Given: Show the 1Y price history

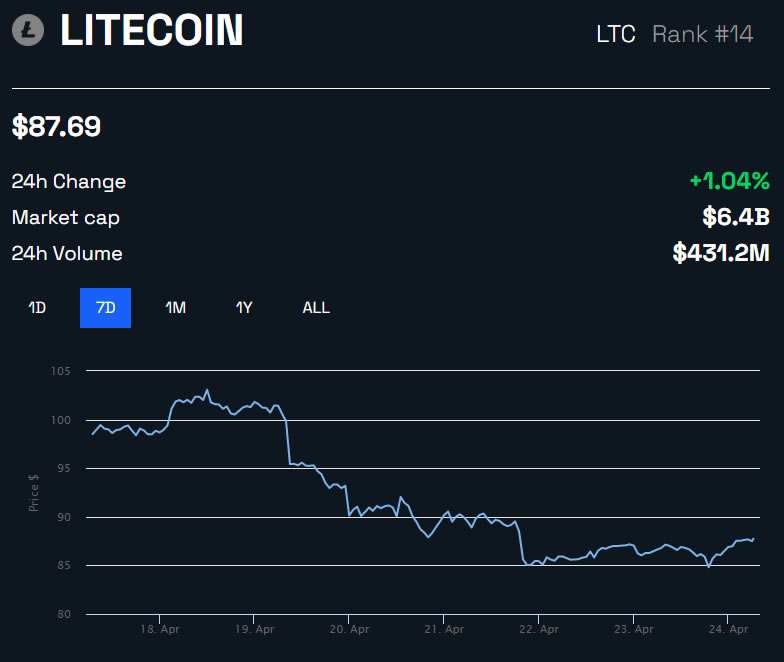Looking at the screenshot, I should point(244,308).
